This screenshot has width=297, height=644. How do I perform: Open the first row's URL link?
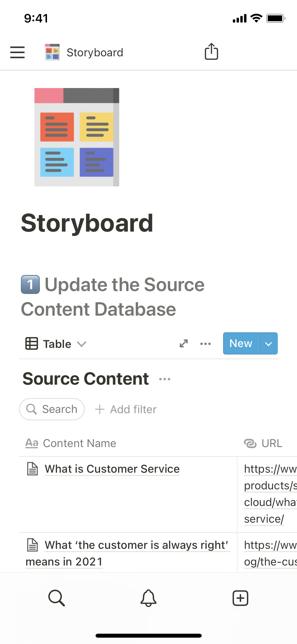[x=270, y=494]
